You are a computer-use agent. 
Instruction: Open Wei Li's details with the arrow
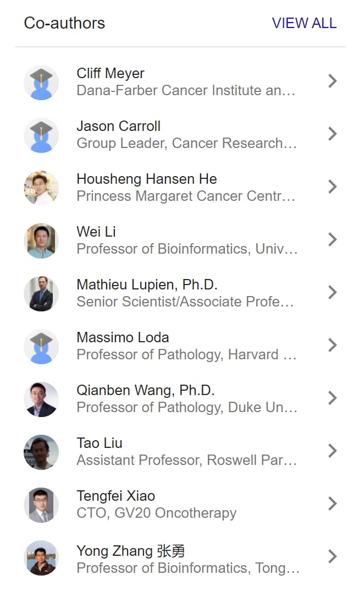332,239
